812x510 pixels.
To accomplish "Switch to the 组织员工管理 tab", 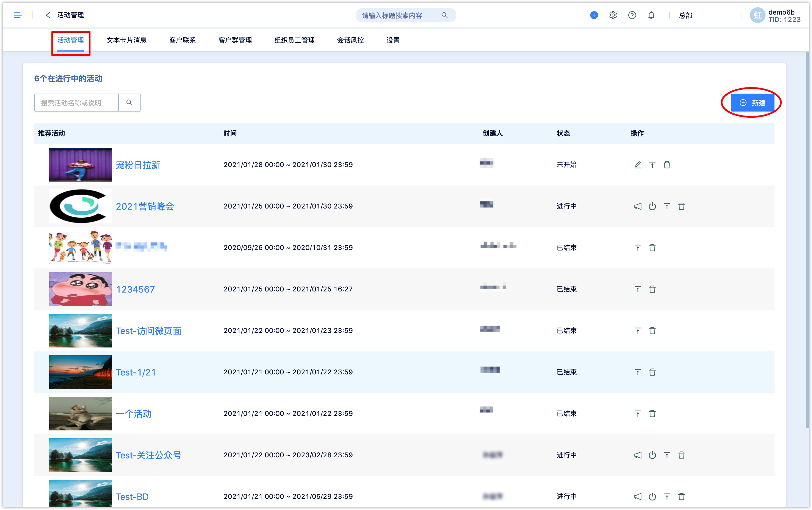I will tap(294, 40).
